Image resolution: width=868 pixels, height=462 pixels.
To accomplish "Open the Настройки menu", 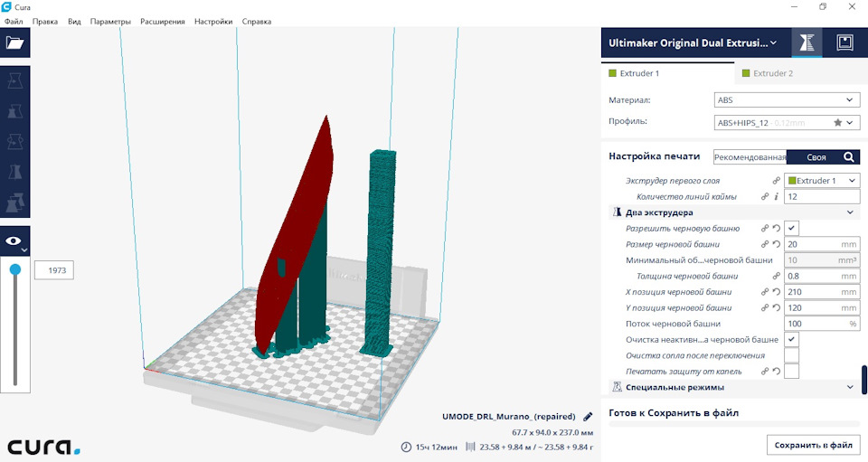I will coord(213,22).
